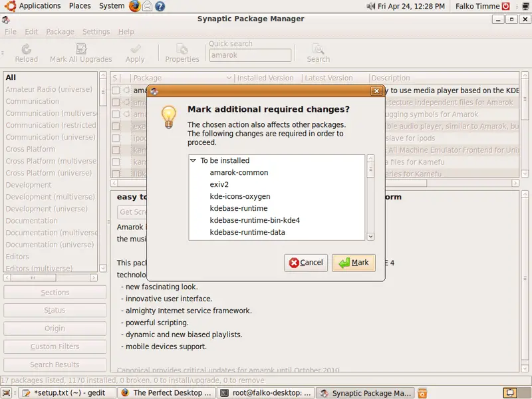532x399 pixels.
Task: Select 'All' in the category list
Action: coord(11,77)
